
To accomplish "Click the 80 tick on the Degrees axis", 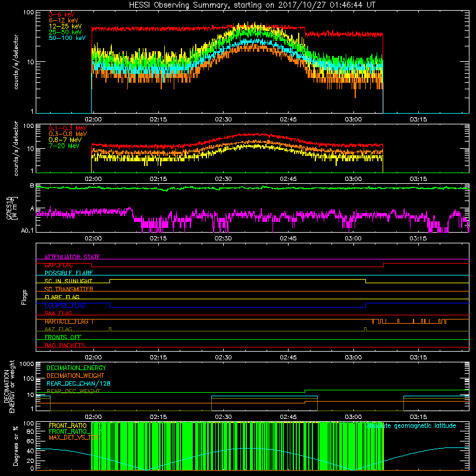I will [x=30, y=431].
